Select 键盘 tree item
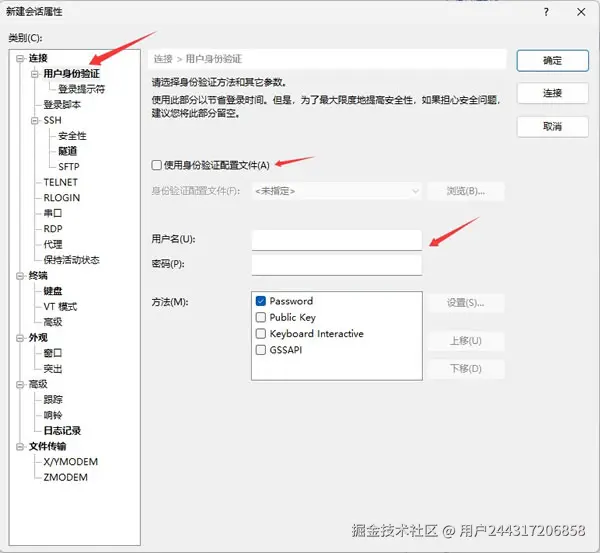Image resolution: width=600 pixels, height=553 pixels. click(x=52, y=291)
